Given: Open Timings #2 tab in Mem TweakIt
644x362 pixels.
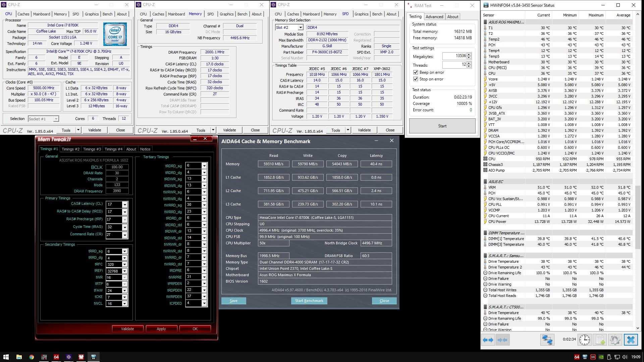Looking at the screenshot, I should pos(70,149).
